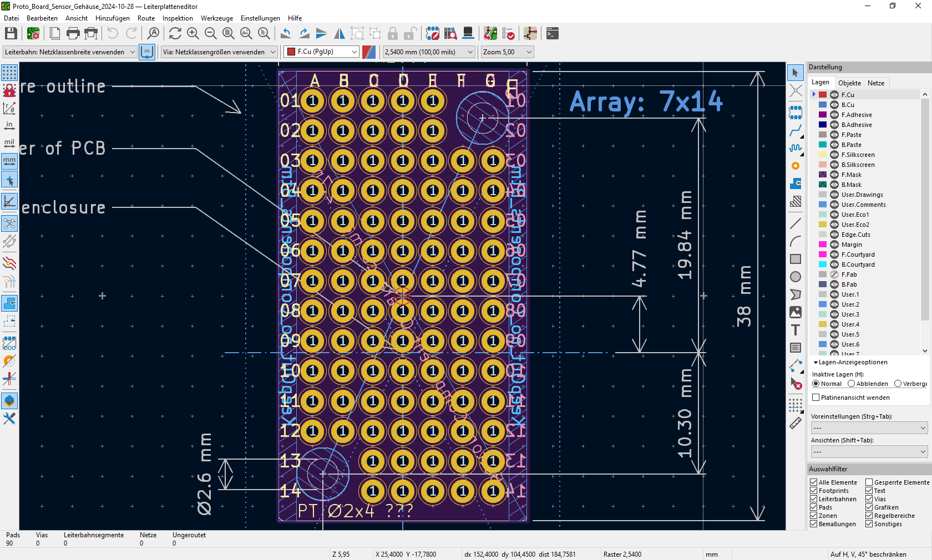Toggle the Appearance manager panel

9,401
